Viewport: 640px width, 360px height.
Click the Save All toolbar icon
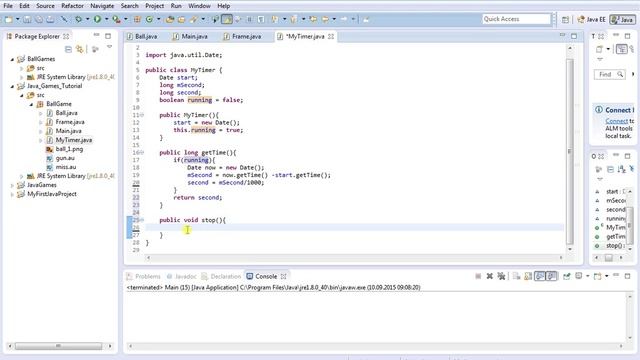point(38,19)
